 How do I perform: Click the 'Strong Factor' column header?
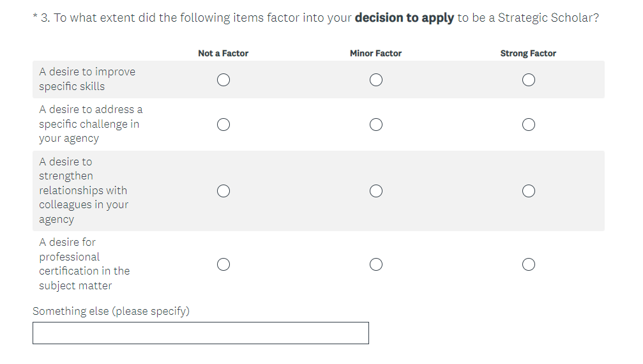[x=528, y=54]
